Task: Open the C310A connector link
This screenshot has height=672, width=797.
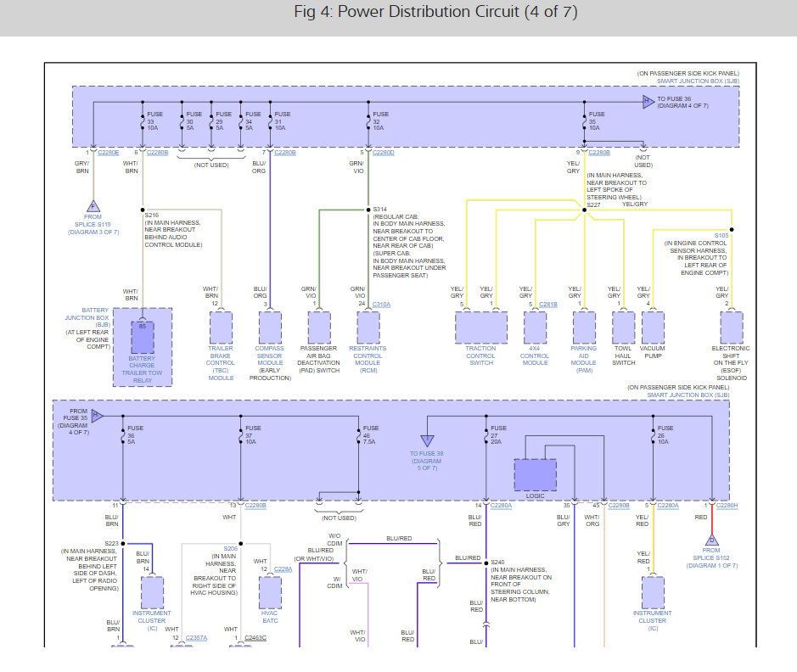Action: coord(381,305)
